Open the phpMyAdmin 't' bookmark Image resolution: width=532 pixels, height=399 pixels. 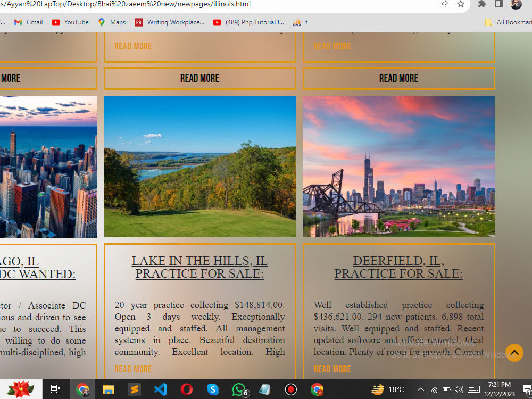coord(300,22)
